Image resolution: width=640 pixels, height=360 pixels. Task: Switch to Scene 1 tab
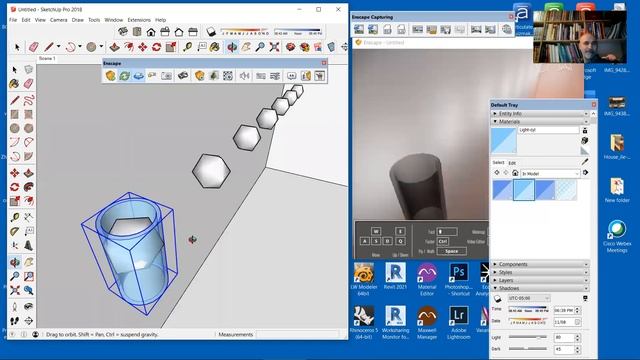pos(47,58)
